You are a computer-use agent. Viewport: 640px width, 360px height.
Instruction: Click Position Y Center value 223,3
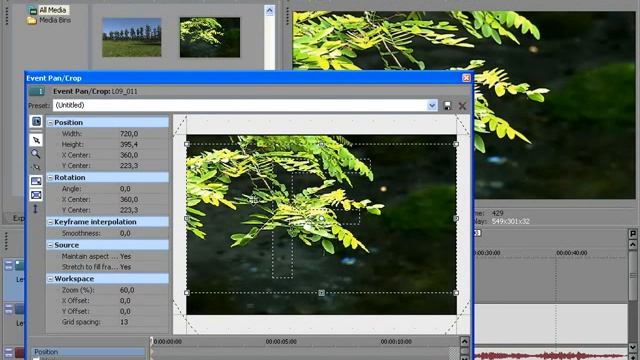[129, 166]
